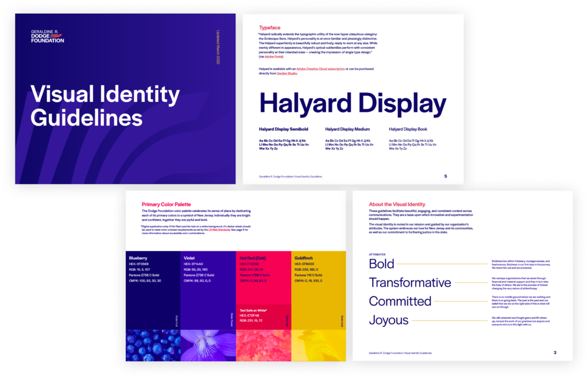The image size is (588, 378).
Task: Click the description paragraph beside Committed
Action: (521, 302)
